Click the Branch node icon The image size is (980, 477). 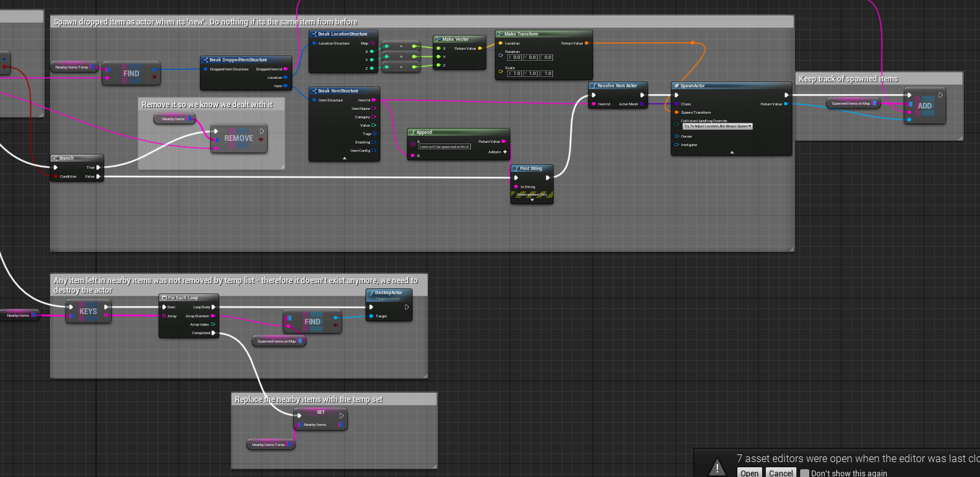tap(56, 158)
